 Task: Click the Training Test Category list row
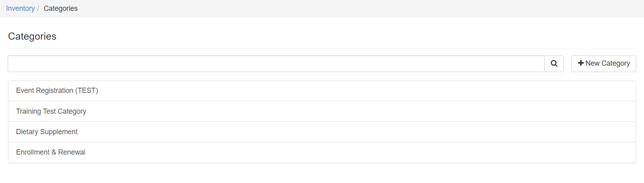pos(322,111)
